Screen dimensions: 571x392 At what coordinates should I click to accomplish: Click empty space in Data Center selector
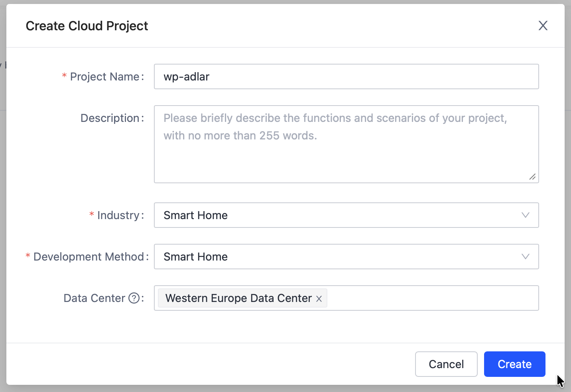[x=431, y=298]
